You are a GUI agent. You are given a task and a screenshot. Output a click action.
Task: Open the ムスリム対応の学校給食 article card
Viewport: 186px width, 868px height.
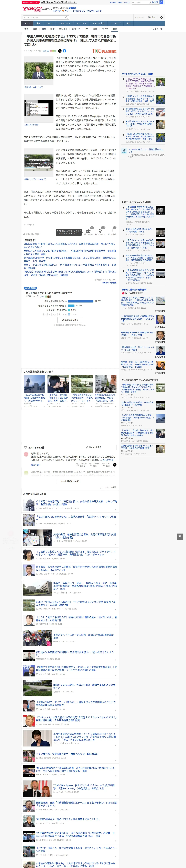coord(34,391)
